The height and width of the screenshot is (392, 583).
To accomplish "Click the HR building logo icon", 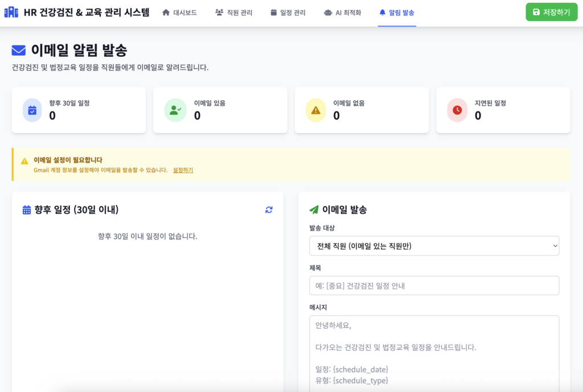I will pyautogui.click(x=11, y=12).
